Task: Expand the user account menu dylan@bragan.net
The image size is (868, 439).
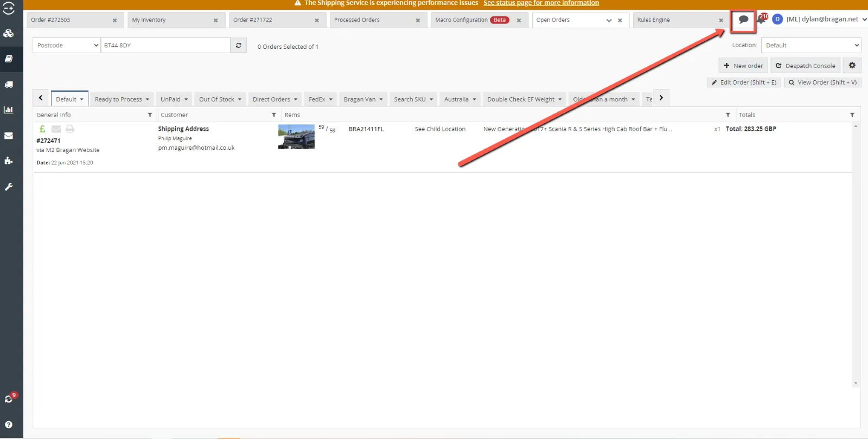Action: click(826, 19)
